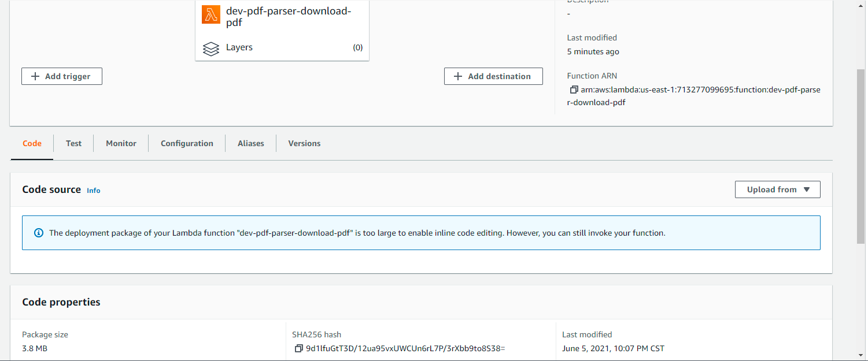Click the SHA256 hash value
Screen dimensions: 868x361
[x=405, y=348]
